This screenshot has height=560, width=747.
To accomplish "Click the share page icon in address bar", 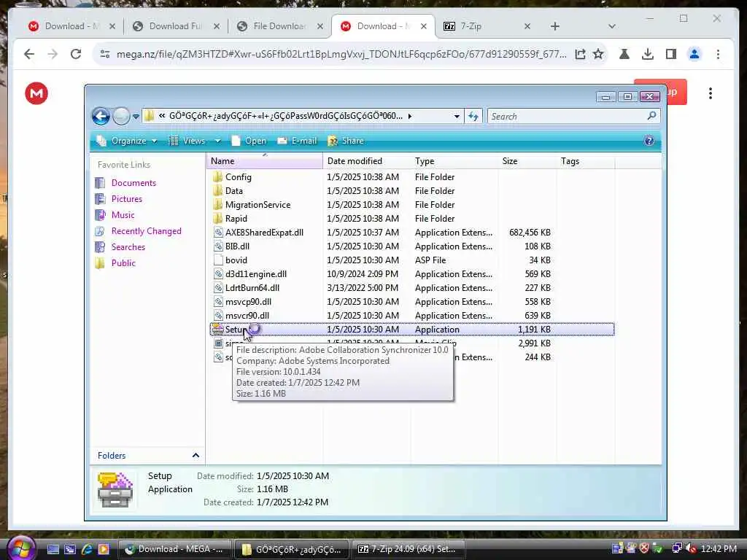I will pos(580,54).
